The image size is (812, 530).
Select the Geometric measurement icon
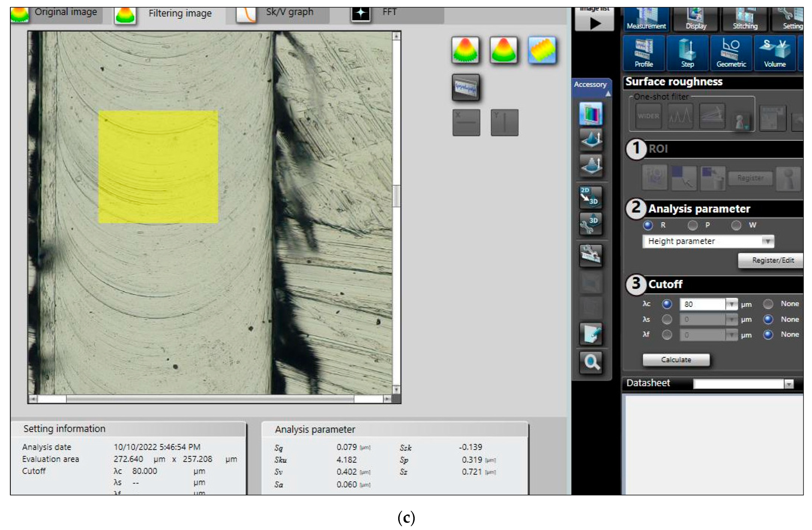coord(731,53)
